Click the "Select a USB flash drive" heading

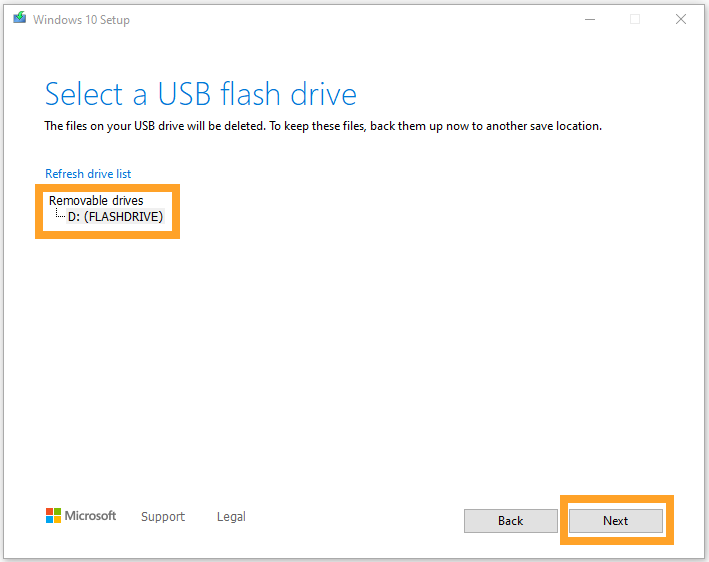(201, 95)
